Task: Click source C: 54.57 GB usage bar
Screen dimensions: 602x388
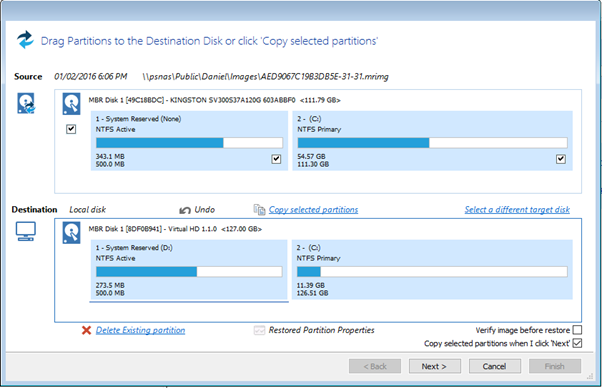Action: 432,143
